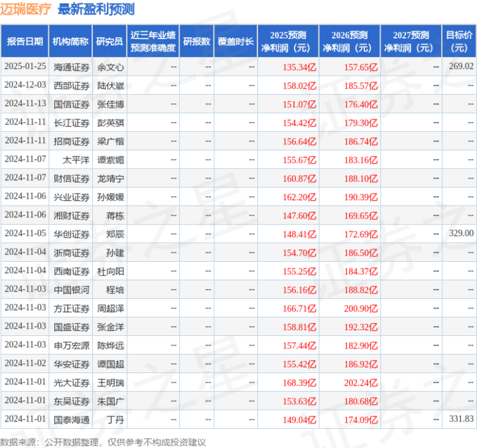Image resolution: width=477 pixels, height=448 pixels.
Task: Click analyst name 张佳博
Action: [x=110, y=104]
